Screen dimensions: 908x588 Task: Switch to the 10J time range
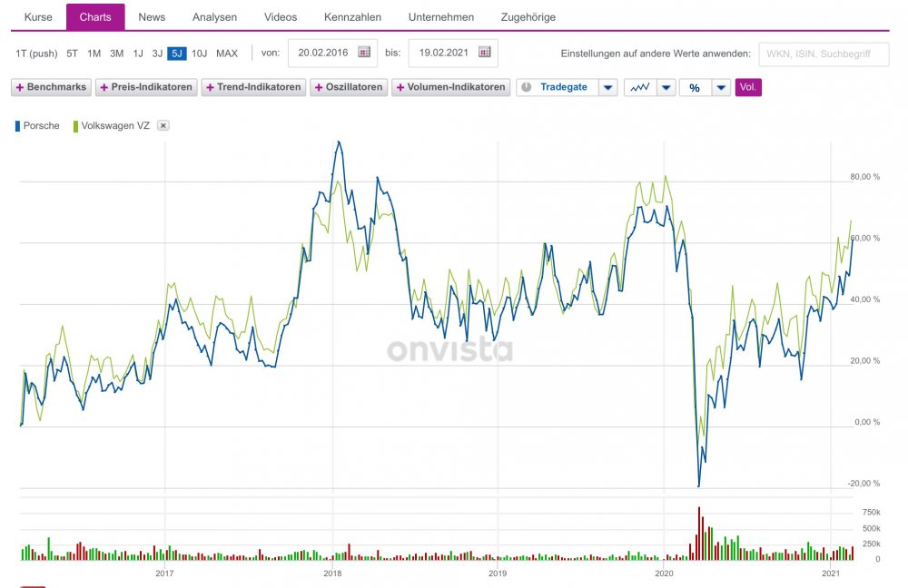coord(199,54)
